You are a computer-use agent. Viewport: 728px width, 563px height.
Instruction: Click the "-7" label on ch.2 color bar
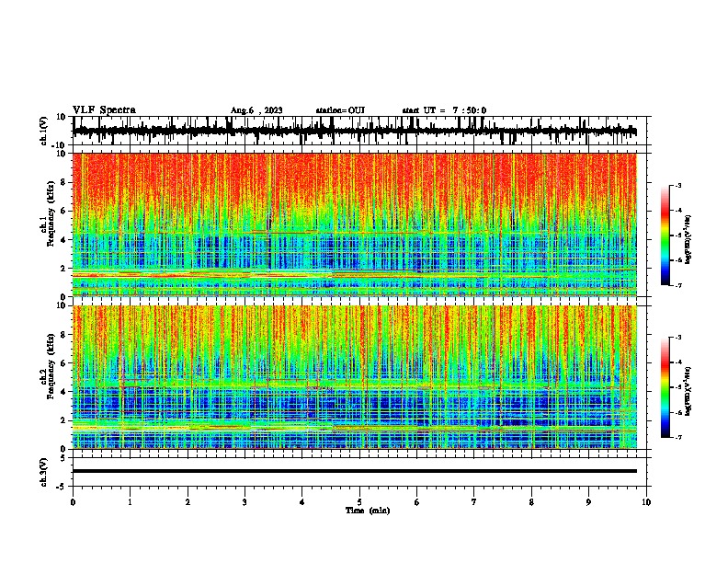point(678,437)
